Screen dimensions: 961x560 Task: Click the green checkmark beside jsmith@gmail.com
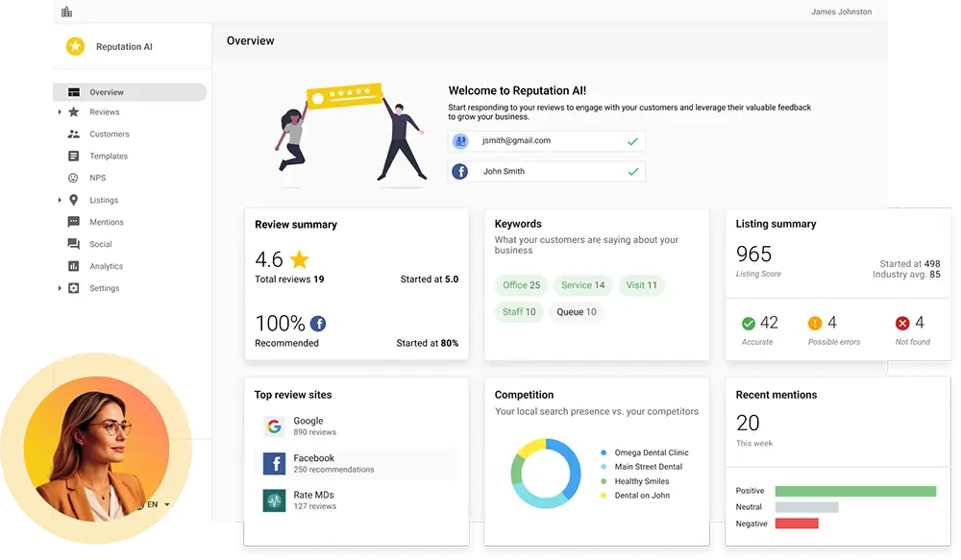[x=632, y=140]
